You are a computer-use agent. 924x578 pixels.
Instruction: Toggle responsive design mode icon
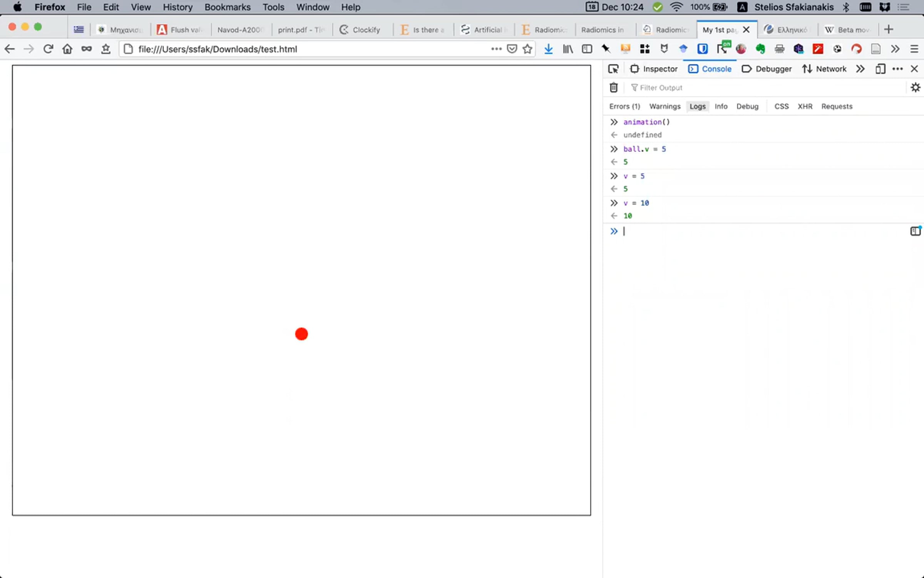(880, 69)
